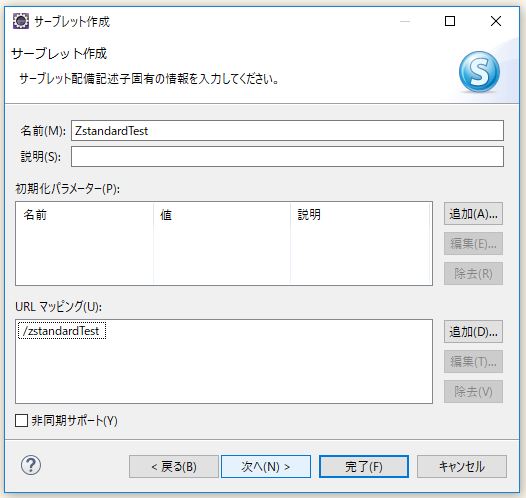
Task: Click the Eclipse icon in title bar
Action: (21, 21)
